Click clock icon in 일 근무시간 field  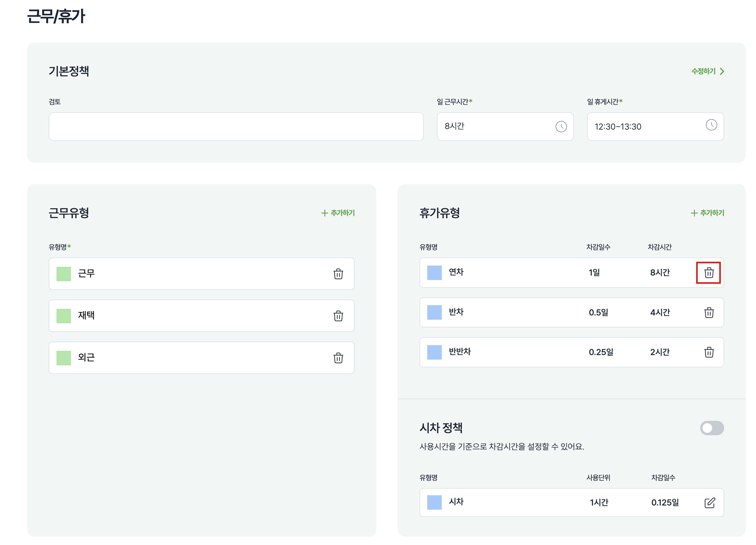click(561, 127)
